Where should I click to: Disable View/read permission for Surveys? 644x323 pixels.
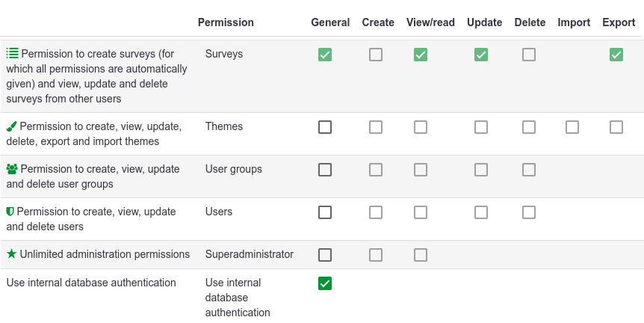click(421, 55)
